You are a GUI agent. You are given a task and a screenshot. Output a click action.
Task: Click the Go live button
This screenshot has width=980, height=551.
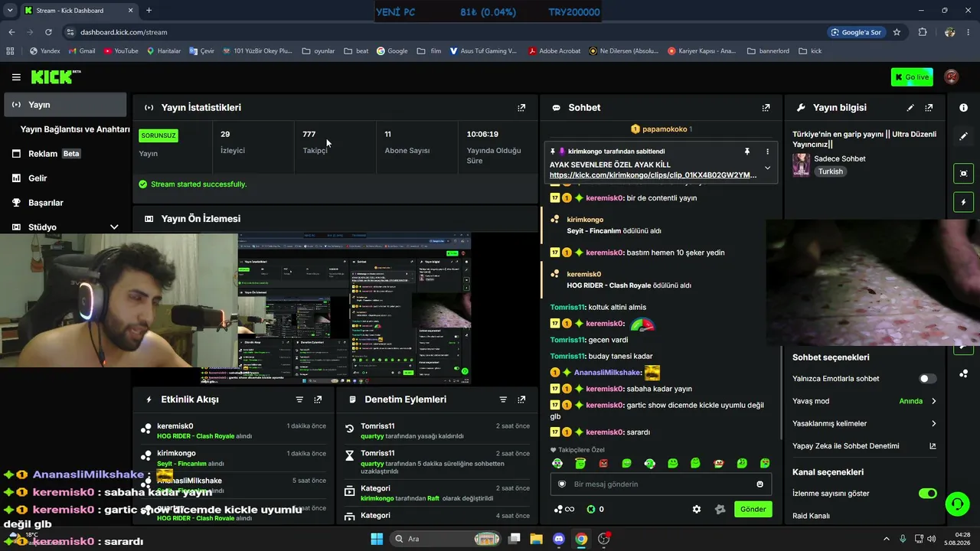click(x=912, y=77)
